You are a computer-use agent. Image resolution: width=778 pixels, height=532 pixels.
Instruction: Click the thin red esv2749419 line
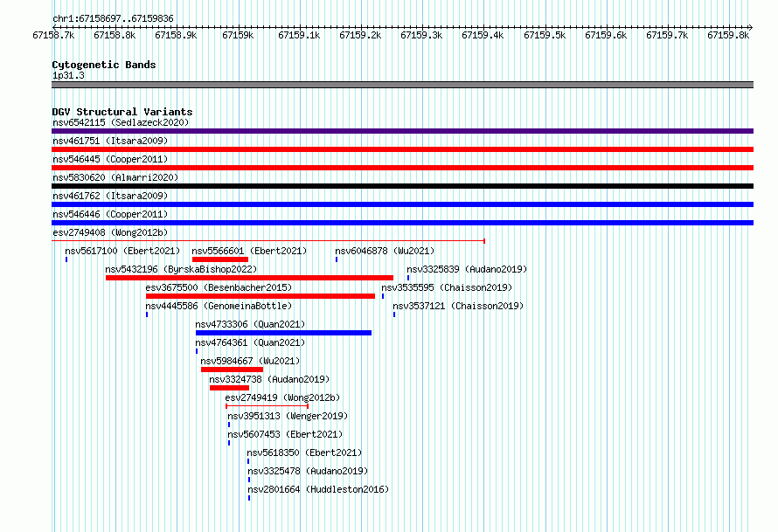(x=267, y=406)
